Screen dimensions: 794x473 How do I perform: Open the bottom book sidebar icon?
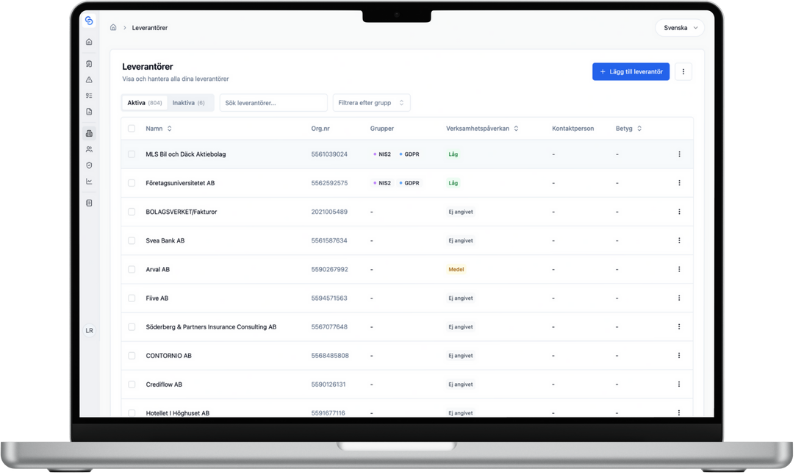tap(89, 203)
